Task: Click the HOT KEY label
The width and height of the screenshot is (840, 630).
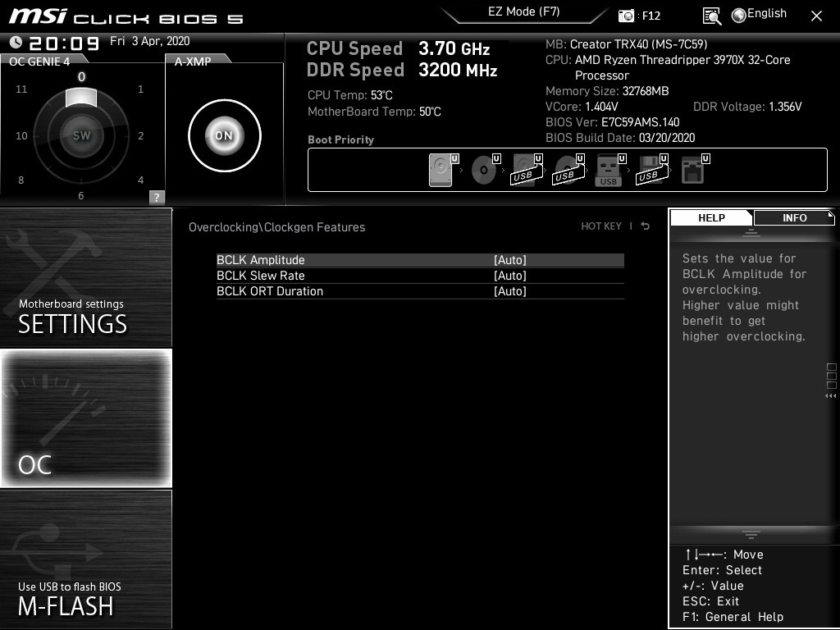Action: tap(601, 226)
